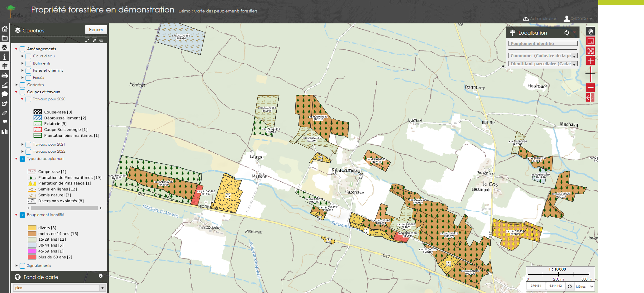Activate the pan hand tool
644x293 pixels.
point(590,31)
